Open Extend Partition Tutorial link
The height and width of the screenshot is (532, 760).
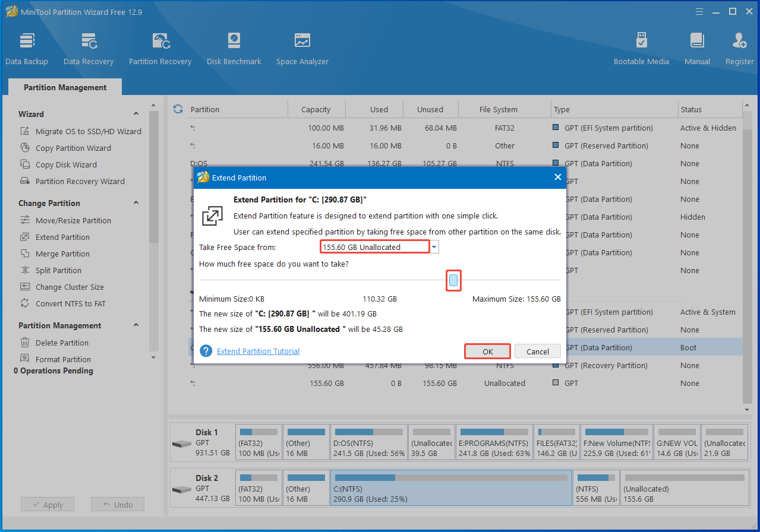pos(258,351)
